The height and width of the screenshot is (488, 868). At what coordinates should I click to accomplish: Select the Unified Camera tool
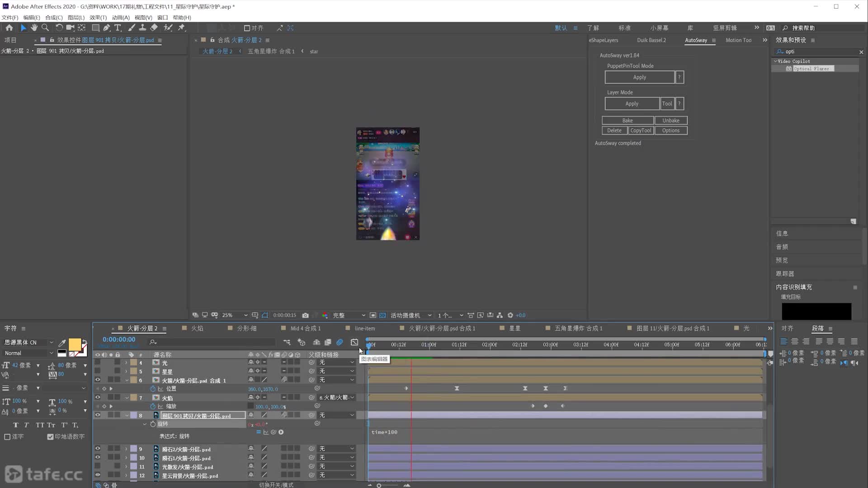coord(70,28)
